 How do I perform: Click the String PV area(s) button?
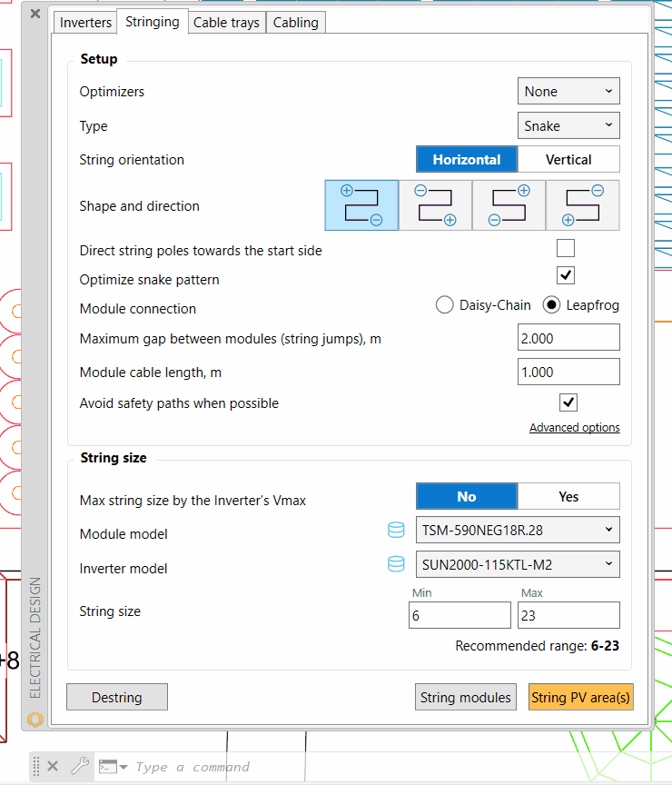581,697
